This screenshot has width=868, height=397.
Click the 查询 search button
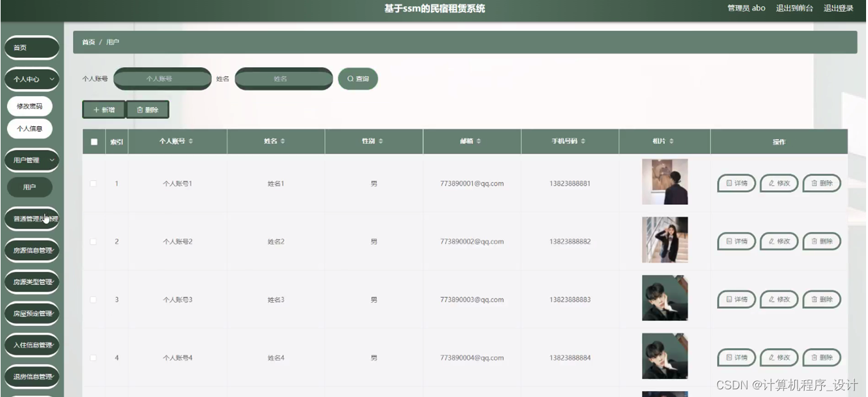point(358,79)
